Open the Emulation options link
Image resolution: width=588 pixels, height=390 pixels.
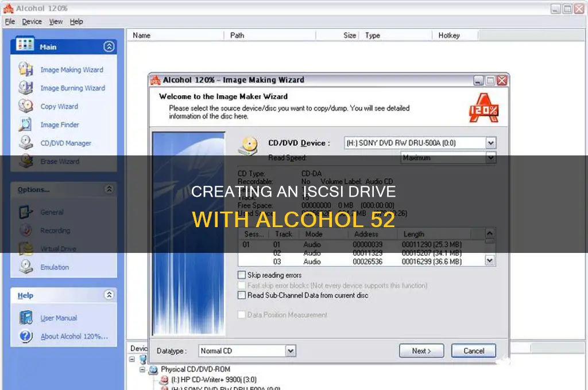(x=55, y=267)
